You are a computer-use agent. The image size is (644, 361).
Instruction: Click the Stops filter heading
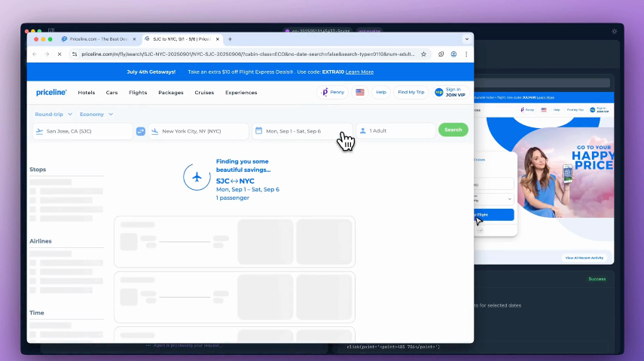(38, 170)
